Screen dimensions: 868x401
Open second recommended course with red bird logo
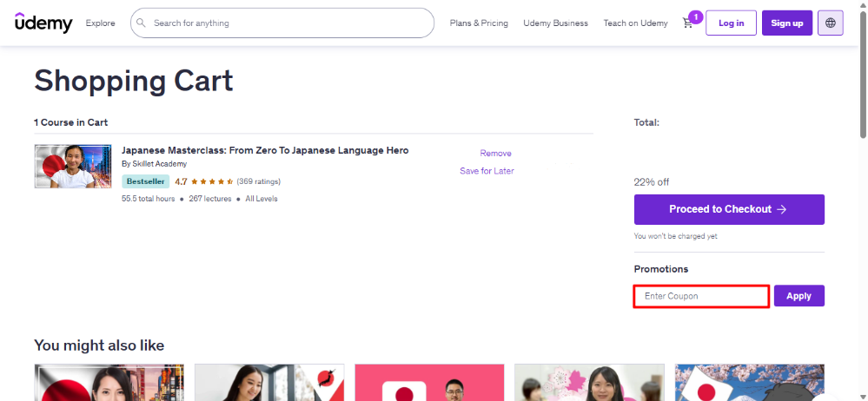[269, 382]
